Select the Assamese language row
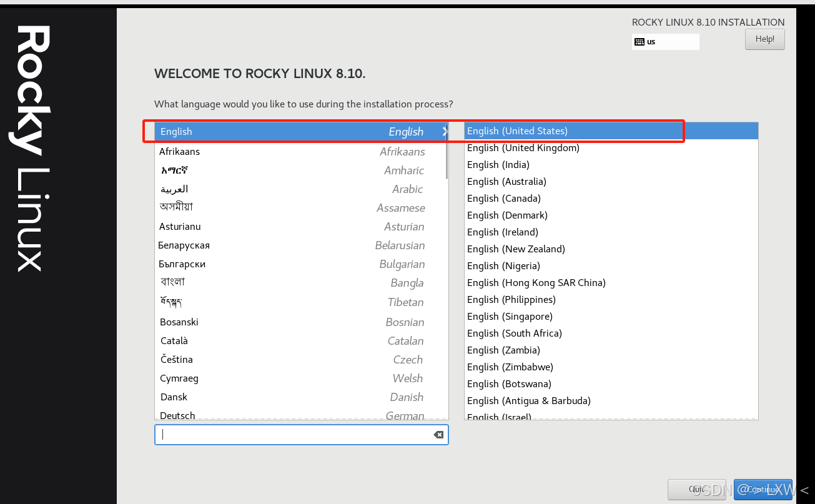815x504 pixels. (301, 208)
